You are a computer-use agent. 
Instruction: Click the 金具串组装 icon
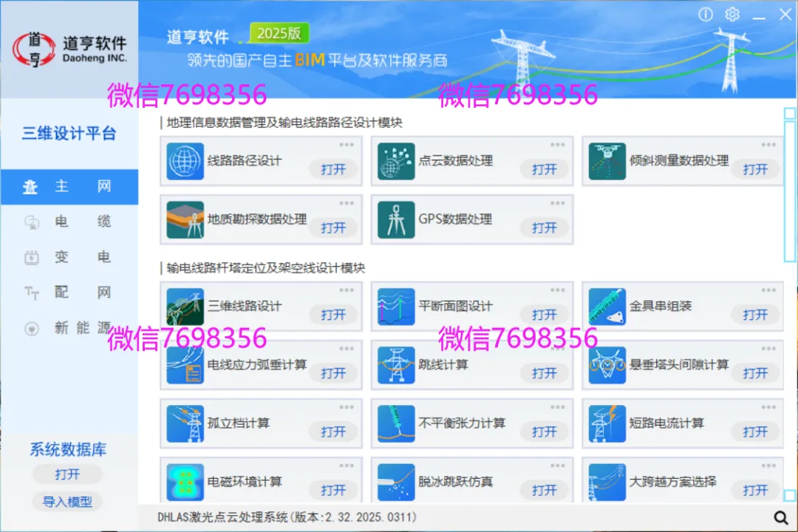click(607, 307)
